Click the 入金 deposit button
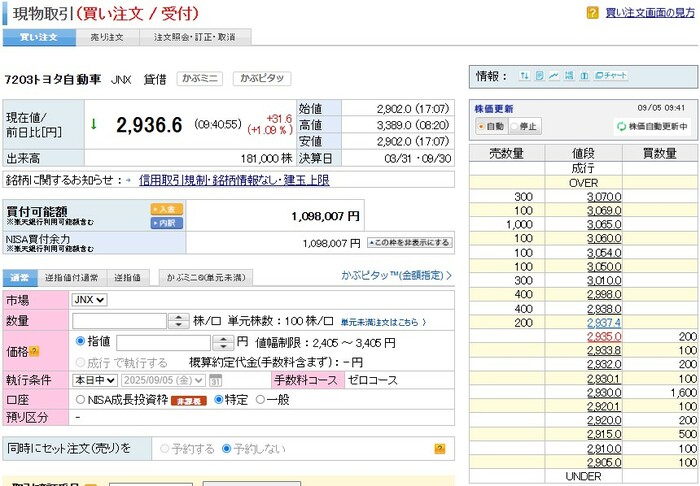The height and width of the screenshot is (486, 700). coord(167,209)
